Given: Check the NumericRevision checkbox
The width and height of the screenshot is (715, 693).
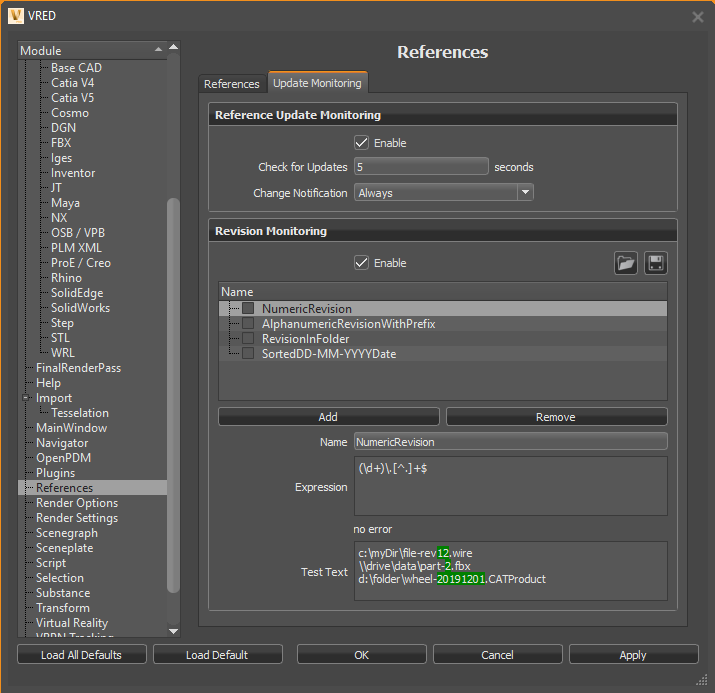Looking at the screenshot, I should [248, 308].
